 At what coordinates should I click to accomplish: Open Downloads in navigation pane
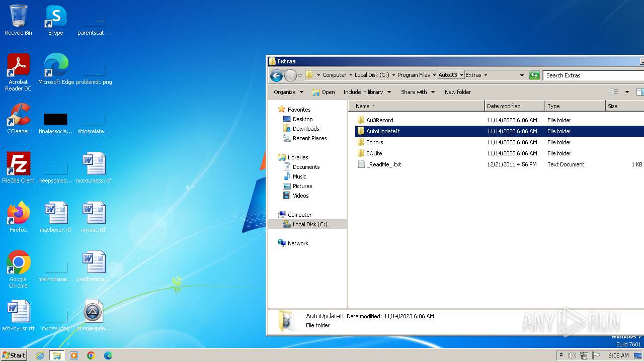305,129
